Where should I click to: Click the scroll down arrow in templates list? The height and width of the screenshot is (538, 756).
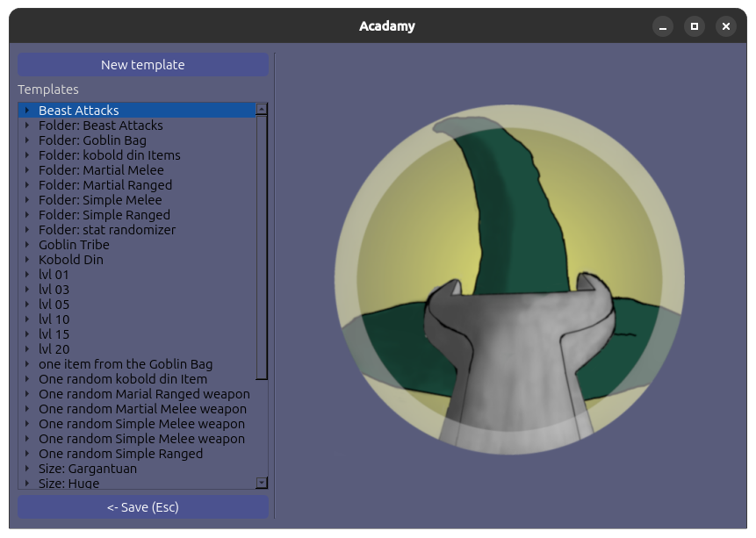point(262,483)
